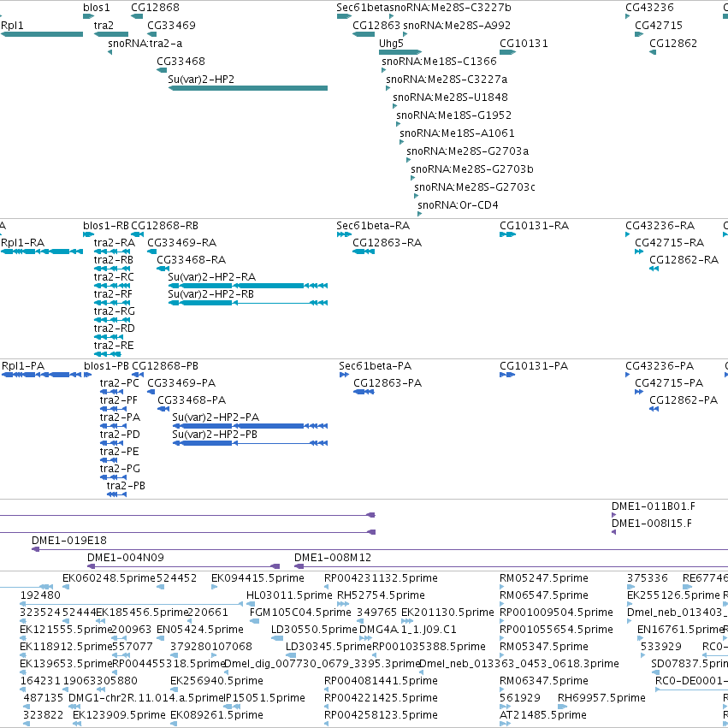This screenshot has height=728, width=728.
Task: Click the Sec61beta-RA transcript label
Action: [373, 226]
